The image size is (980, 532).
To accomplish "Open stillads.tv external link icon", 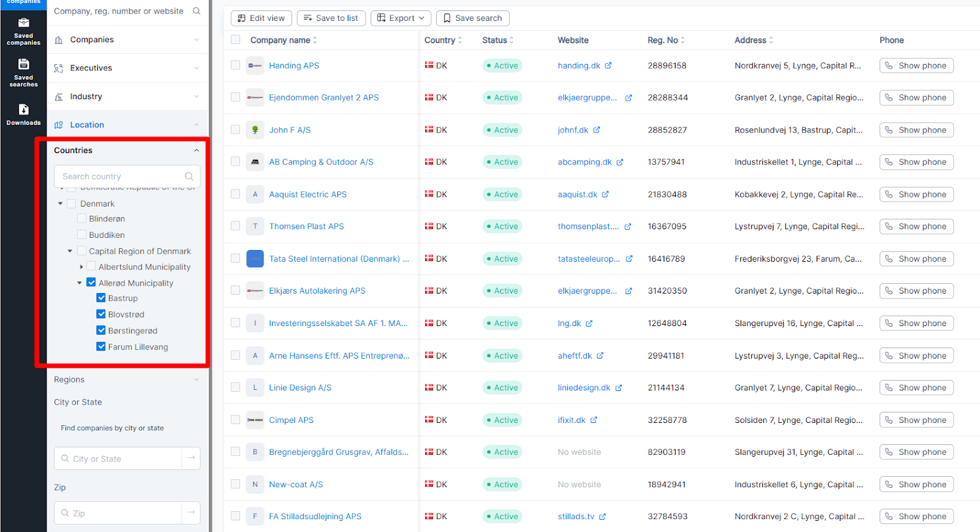I will pyautogui.click(x=603, y=517).
